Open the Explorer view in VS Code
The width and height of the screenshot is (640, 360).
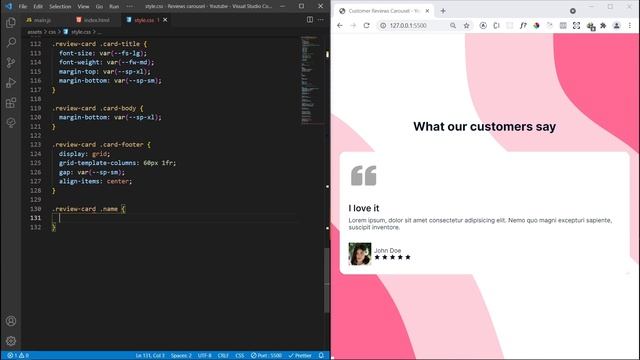pos(11,22)
